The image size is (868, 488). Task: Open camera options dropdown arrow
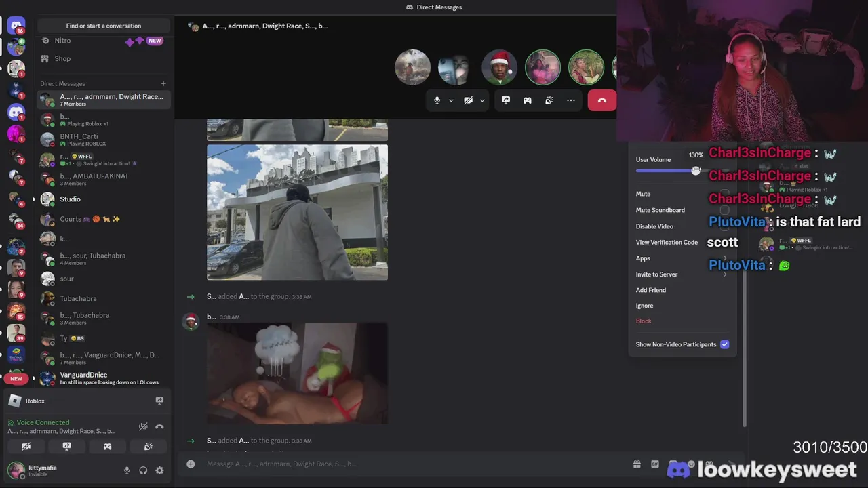point(482,100)
